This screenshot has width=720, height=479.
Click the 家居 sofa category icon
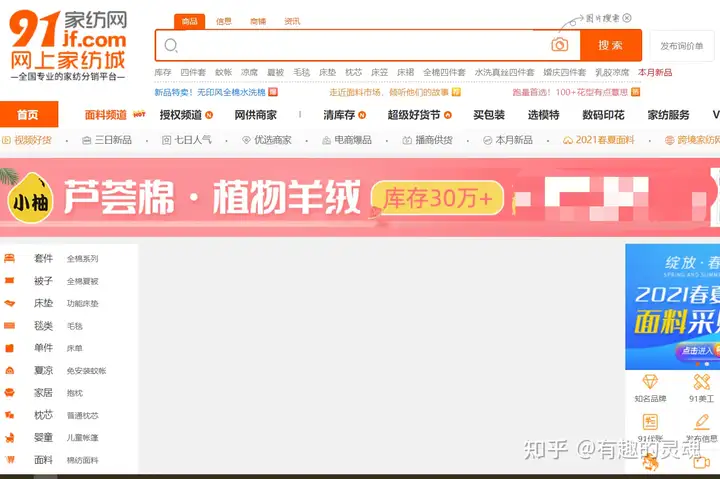click(x=10, y=393)
